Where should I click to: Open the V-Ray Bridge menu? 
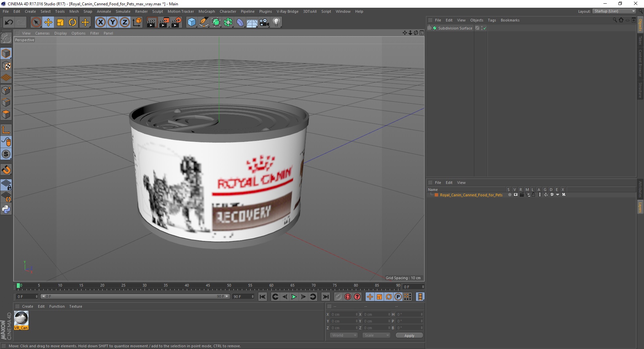coord(287,11)
